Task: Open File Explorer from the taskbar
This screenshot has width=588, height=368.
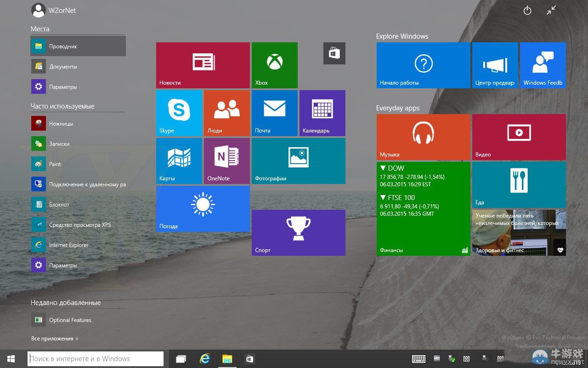Action: [x=227, y=359]
